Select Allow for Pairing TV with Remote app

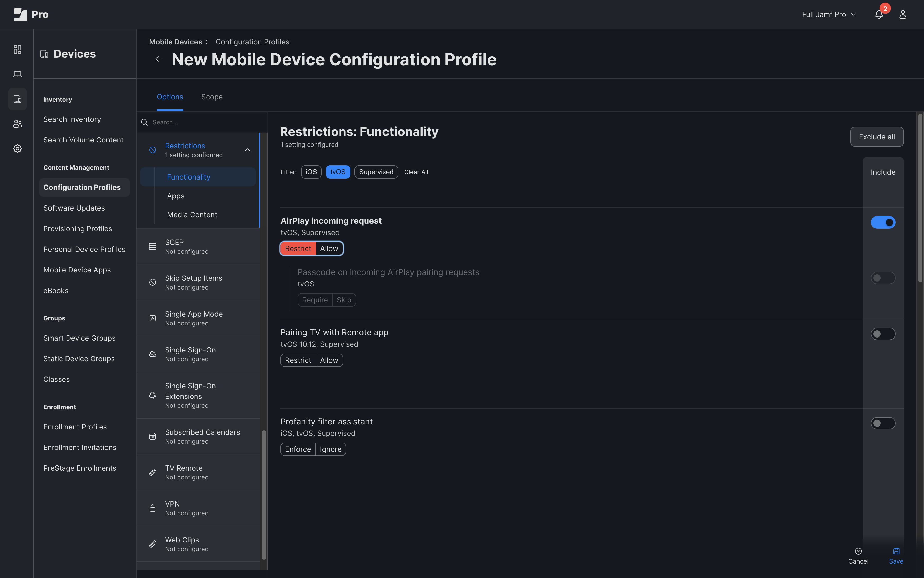tap(329, 360)
